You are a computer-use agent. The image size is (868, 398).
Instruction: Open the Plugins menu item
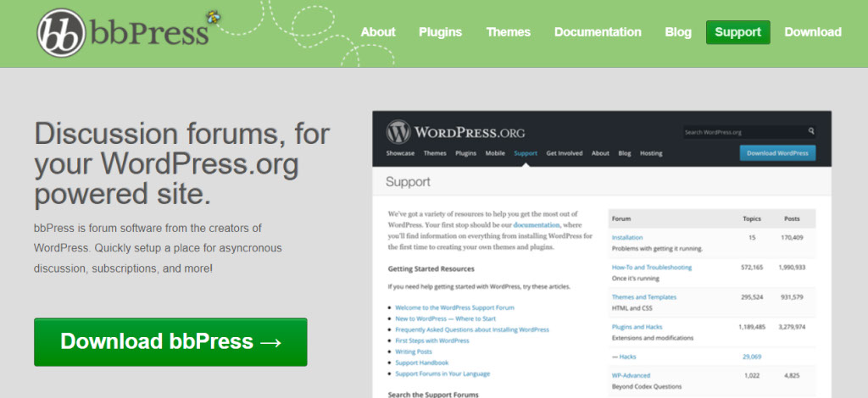click(x=440, y=32)
